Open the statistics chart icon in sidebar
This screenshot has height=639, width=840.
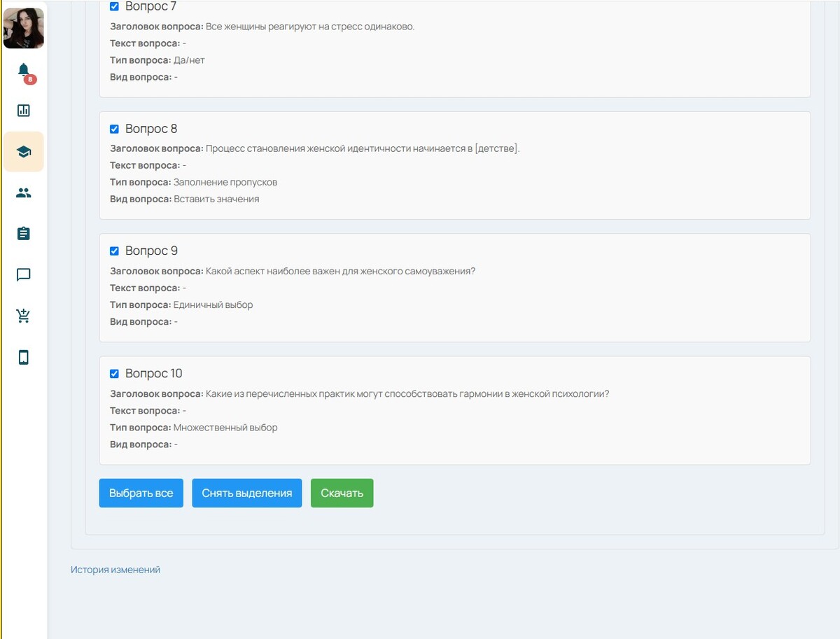[24, 111]
